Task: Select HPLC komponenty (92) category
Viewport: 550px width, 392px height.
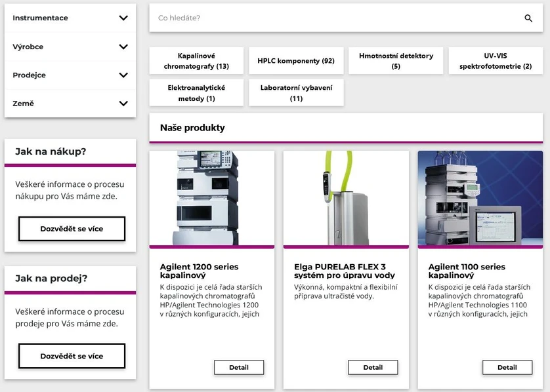Action: 296,61
